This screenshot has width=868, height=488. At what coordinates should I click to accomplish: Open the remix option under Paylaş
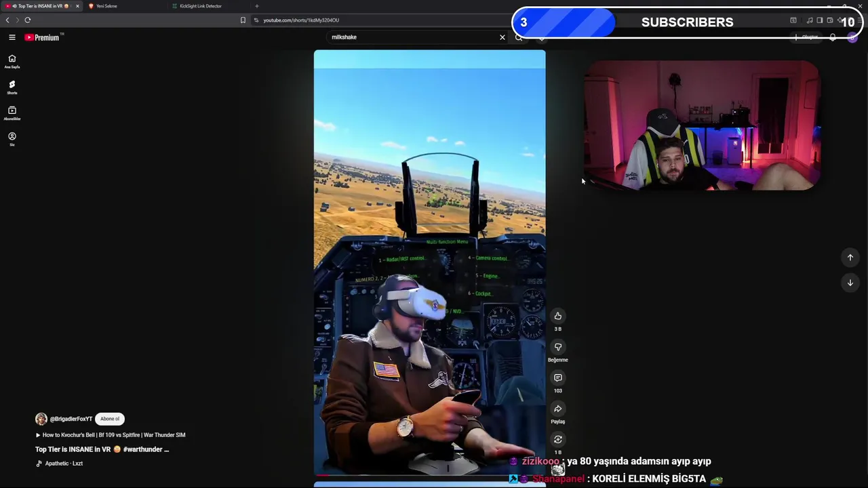click(557, 439)
